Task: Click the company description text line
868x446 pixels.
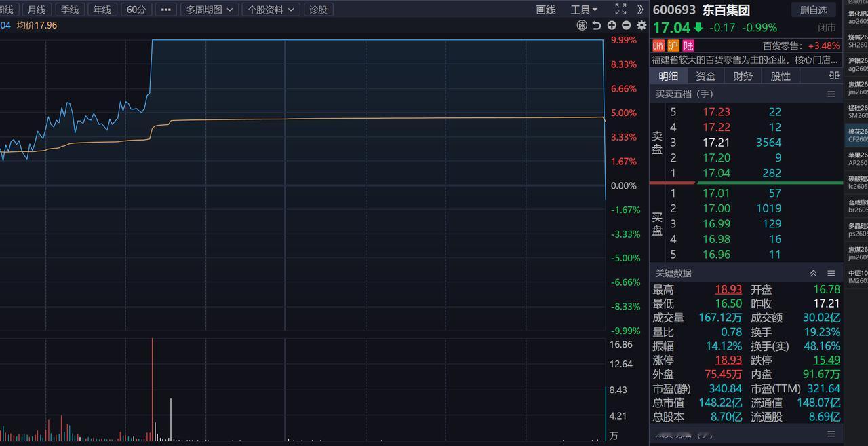Action: click(745, 60)
